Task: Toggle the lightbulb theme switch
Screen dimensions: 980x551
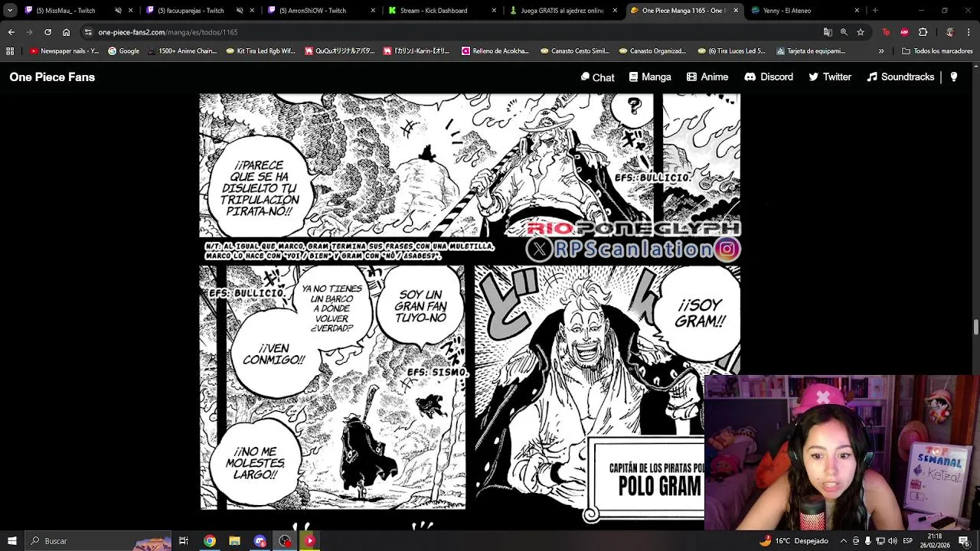Action: coord(953,77)
